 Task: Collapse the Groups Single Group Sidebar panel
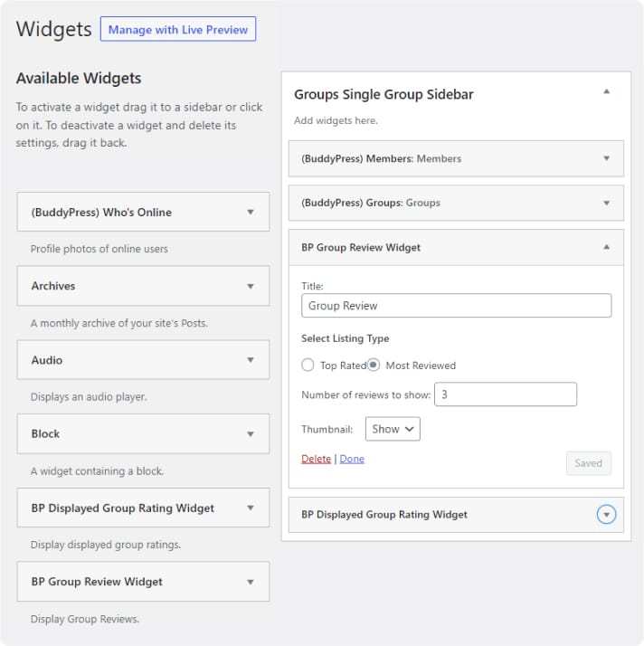pos(607,92)
